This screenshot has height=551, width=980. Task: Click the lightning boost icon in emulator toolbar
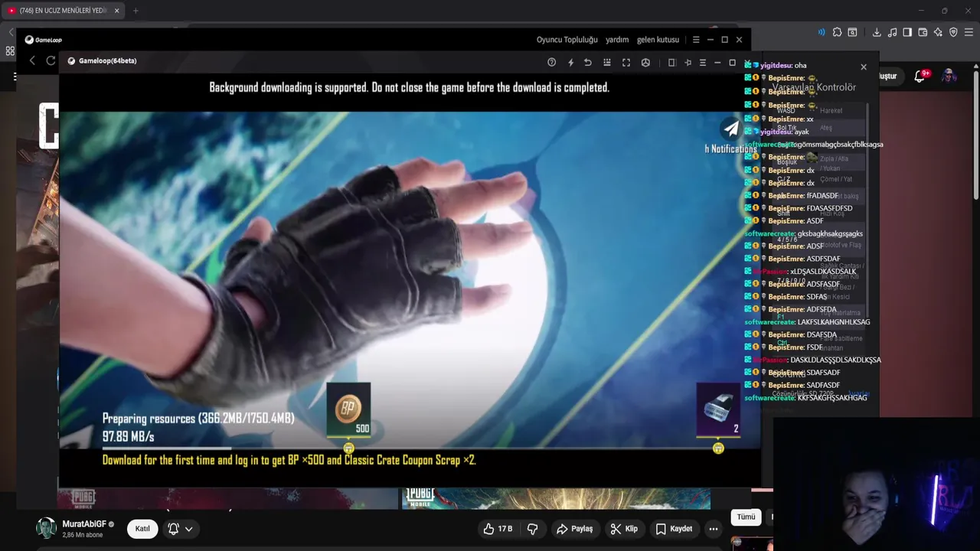(x=570, y=62)
